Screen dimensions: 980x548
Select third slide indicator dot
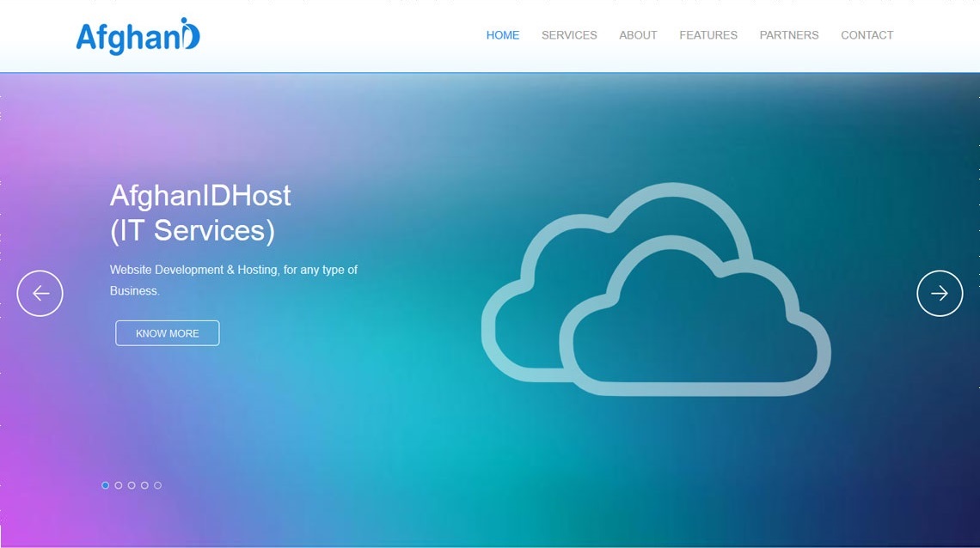(x=132, y=485)
